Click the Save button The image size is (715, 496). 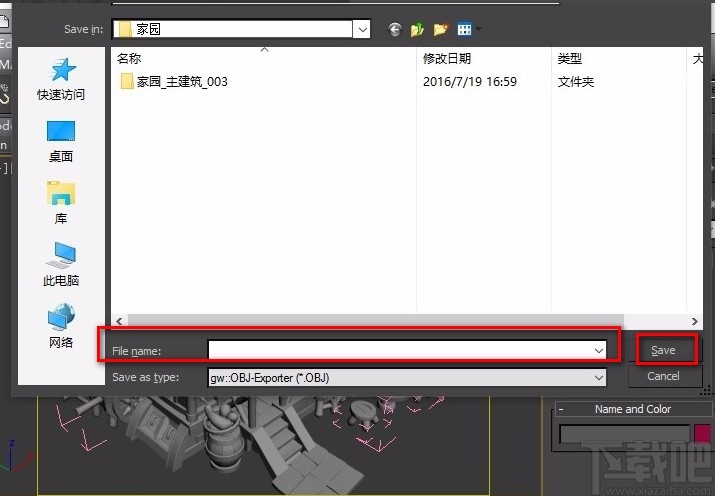[663, 350]
